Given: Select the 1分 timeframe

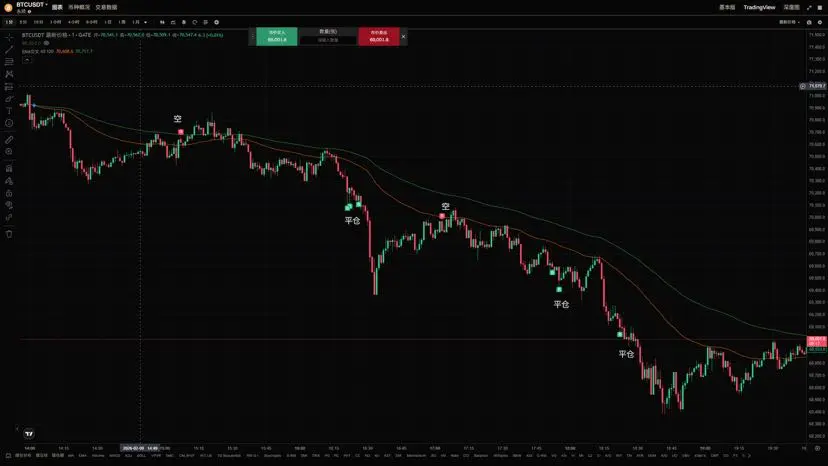Looking at the screenshot, I should 9,22.
